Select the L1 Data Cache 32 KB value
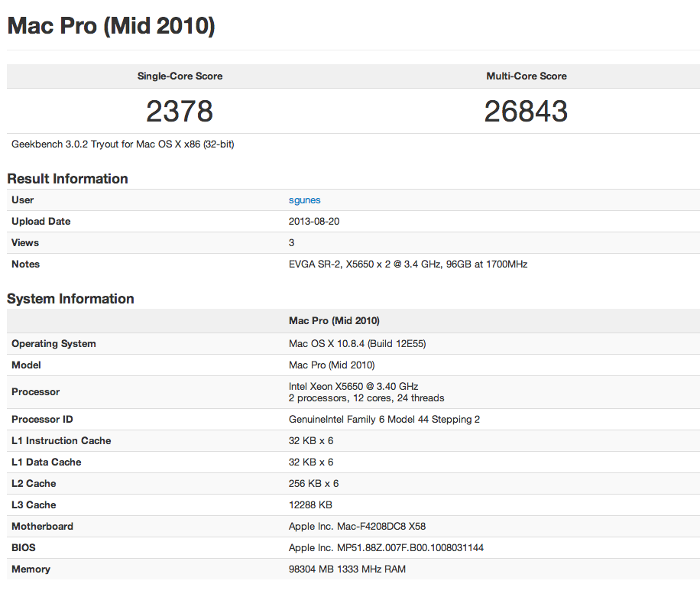The width and height of the screenshot is (700, 597). 311,462
